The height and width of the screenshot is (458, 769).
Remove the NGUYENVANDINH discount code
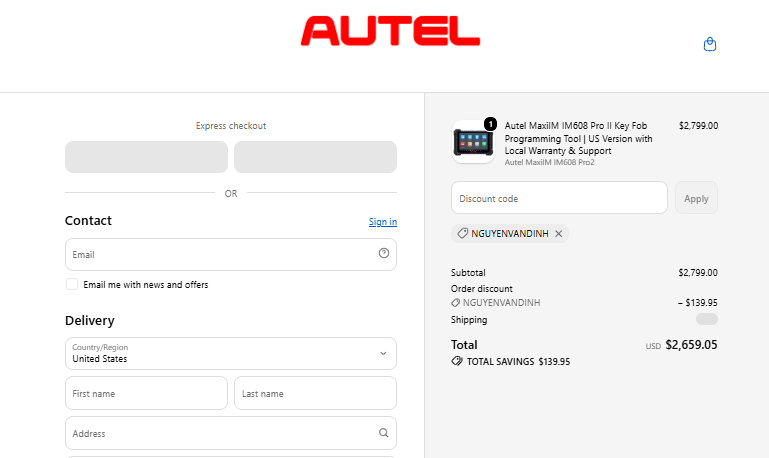point(559,234)
